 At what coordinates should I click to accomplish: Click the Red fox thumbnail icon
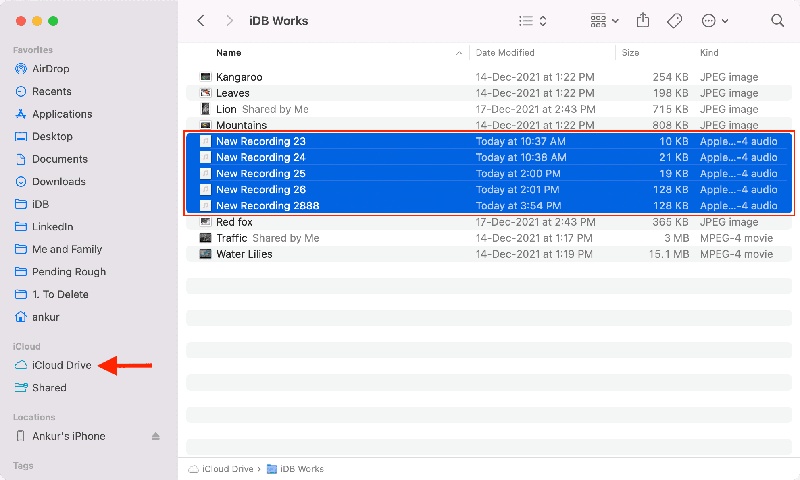click(x=205, y=222)
